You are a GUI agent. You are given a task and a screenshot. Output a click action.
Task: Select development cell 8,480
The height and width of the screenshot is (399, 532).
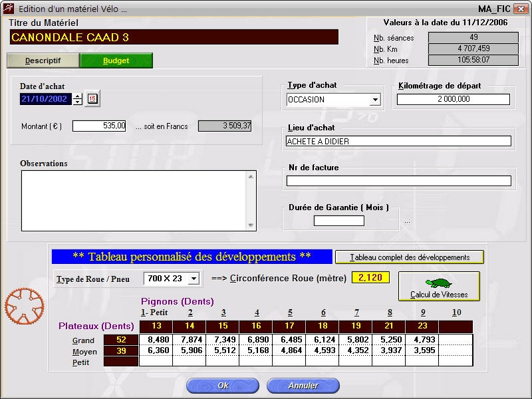pos(156,340)
